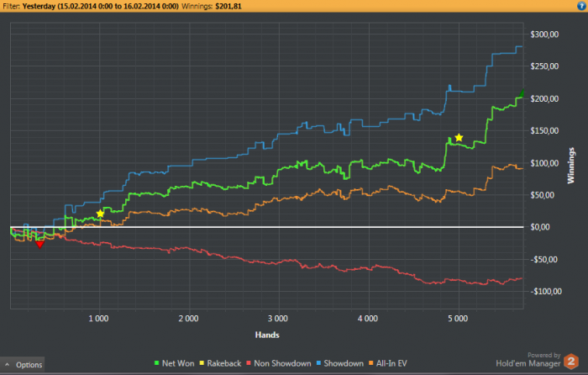The width and height of the screenshot is (588, 375).
Task: Expand the Options panel
Action: tap(23, 364)
